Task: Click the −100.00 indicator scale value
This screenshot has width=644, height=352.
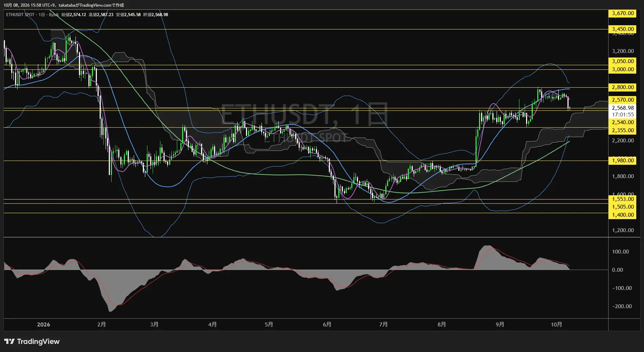Action: point(622,288)
